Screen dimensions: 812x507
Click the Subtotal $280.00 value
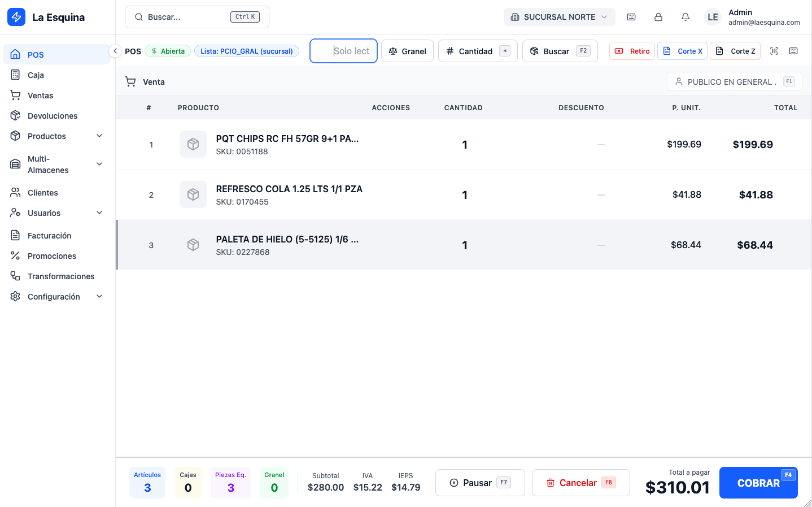(326, 487)
